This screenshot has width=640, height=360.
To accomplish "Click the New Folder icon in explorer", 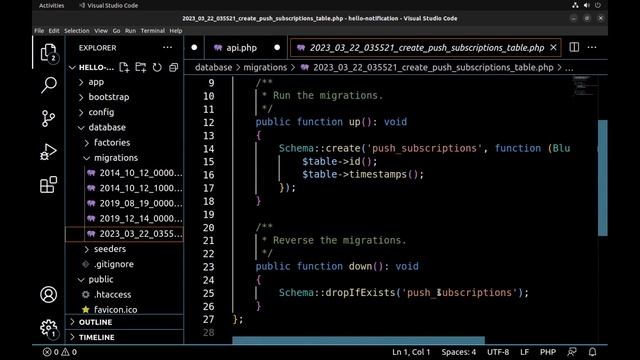I will tap(141, 67).
